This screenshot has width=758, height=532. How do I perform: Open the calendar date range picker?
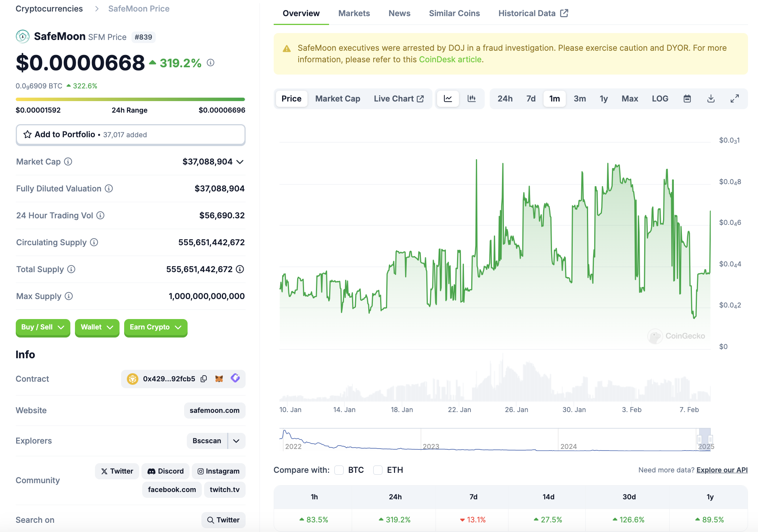[687, 99]
